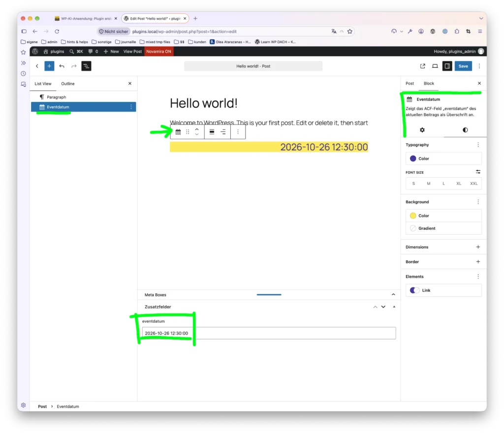
Task: Open a new browser tab
Action: click(x=195, y=19)
